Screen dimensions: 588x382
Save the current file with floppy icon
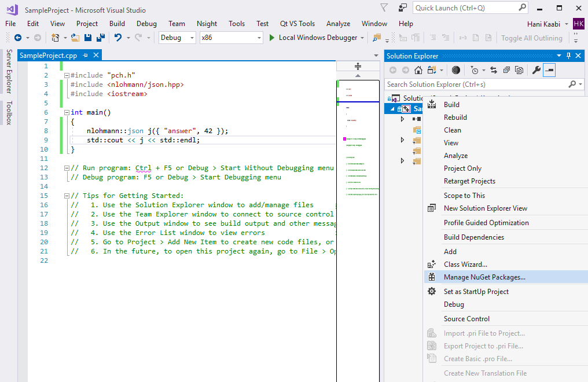[88, 38]
